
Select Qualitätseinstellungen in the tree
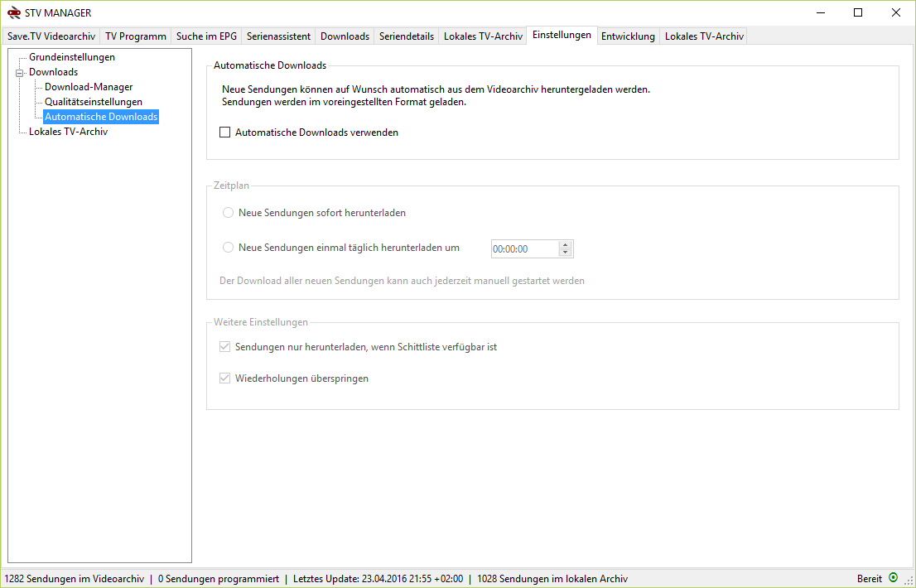(94, 101)
